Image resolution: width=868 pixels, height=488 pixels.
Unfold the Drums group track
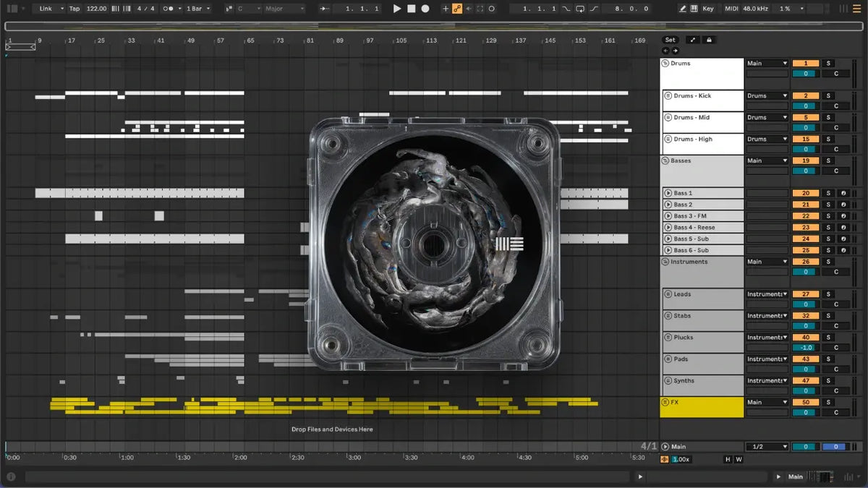click(x=665, y=64)
